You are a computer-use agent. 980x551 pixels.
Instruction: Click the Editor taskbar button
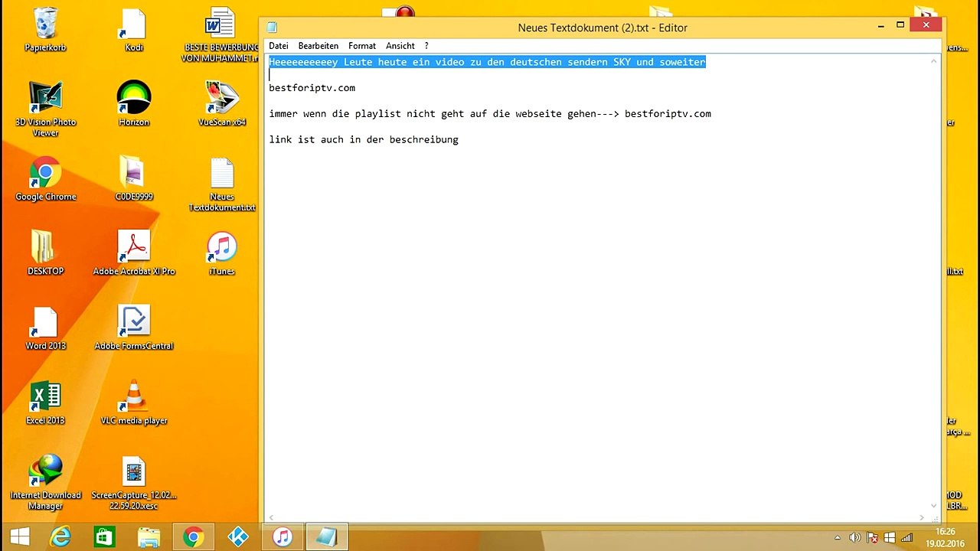[x=327, y=537]
